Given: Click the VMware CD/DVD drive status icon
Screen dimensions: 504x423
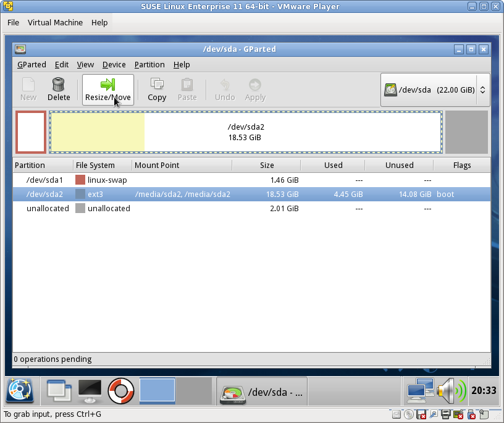Looking at the screenshot, I should (408, 414).
